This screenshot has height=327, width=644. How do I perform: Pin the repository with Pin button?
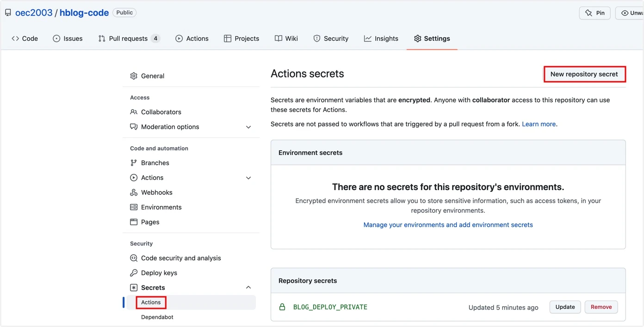(x=594, y=13)
